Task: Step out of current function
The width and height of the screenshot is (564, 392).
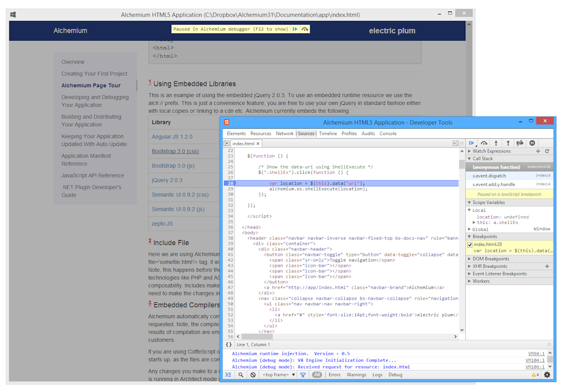Action: click(x=508, y=143)
